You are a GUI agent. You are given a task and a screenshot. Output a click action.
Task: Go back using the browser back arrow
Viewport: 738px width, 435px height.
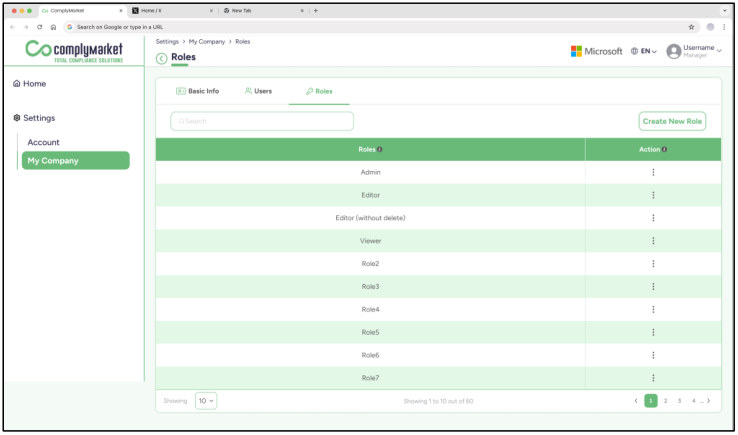pos(13,27)
